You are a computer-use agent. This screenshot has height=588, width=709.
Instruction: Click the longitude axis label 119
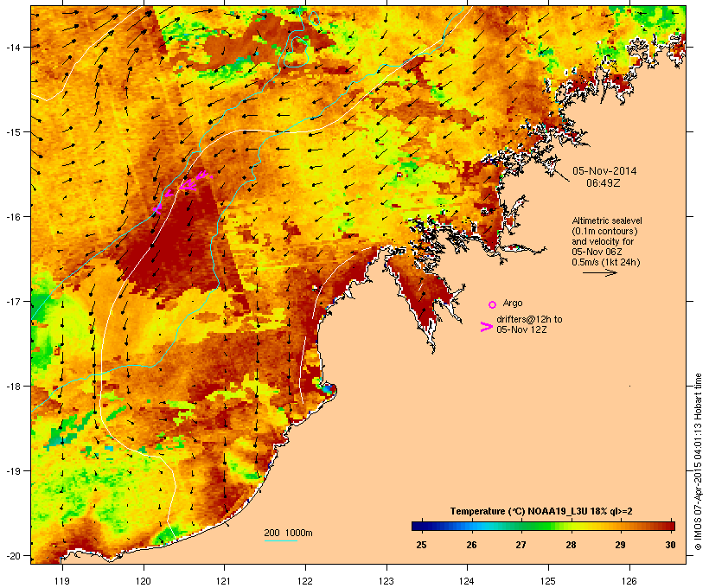(62, 581)
